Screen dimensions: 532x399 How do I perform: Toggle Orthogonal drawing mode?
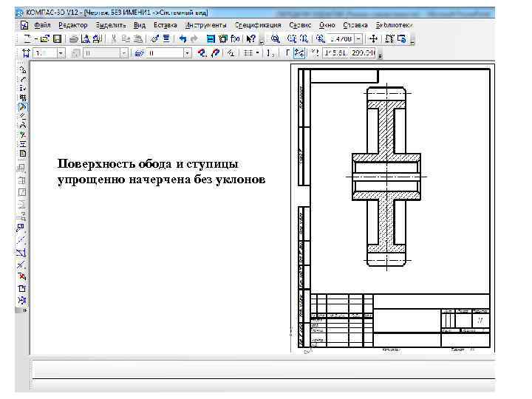(287, 53)
